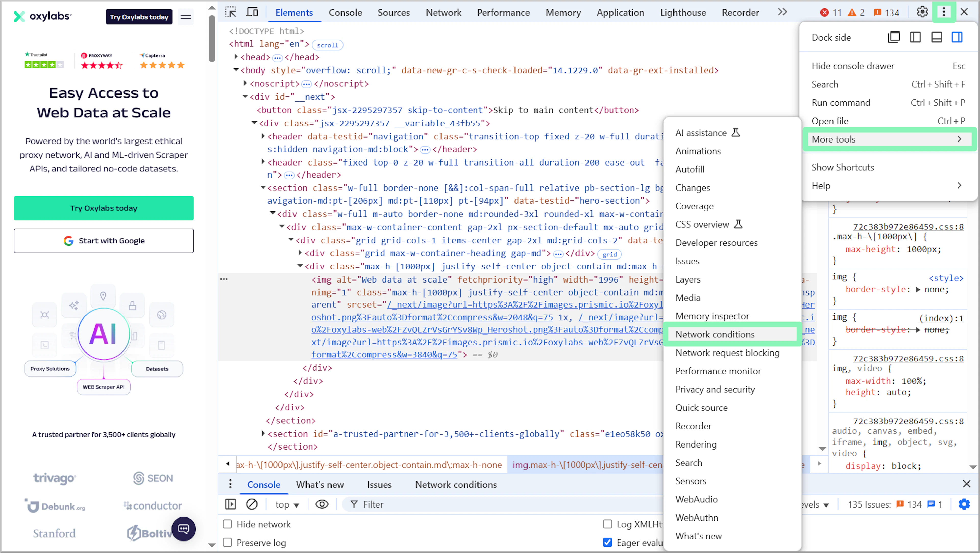The height and width of the screenshot is (553, 980).
Task: Open the What's new drawer tab
Action: (320, 485)
